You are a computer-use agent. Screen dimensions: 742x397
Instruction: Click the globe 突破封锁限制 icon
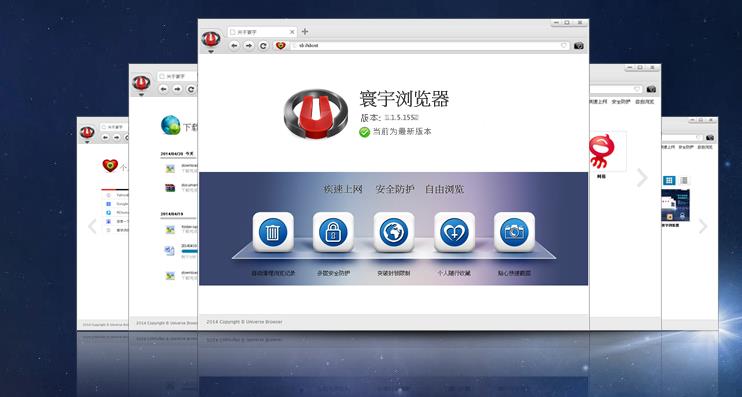[x=394, y=232]
